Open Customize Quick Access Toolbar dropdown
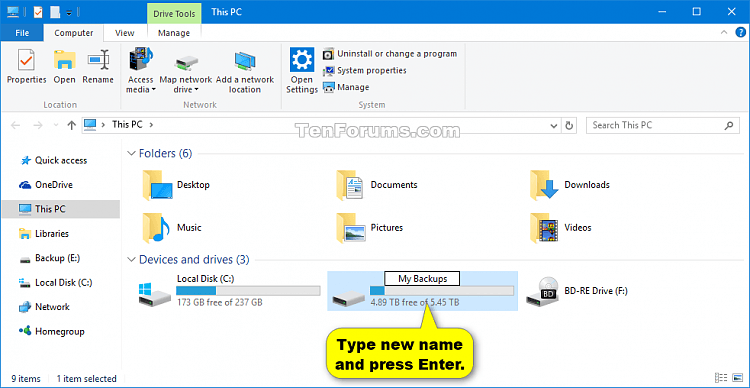This screenshot has height=388, width=750. click(x=69, y=13)
